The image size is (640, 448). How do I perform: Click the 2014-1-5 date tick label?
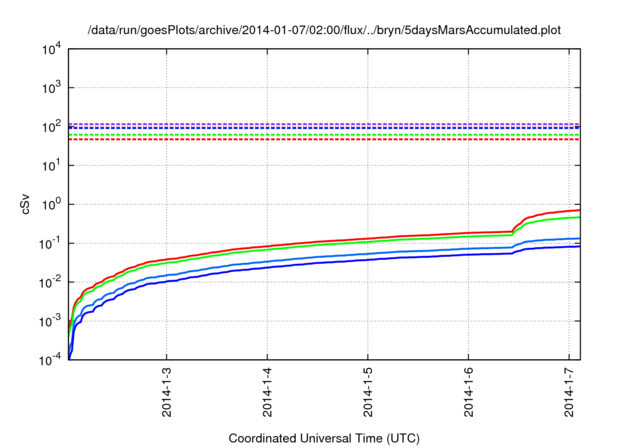click(368, 392)
